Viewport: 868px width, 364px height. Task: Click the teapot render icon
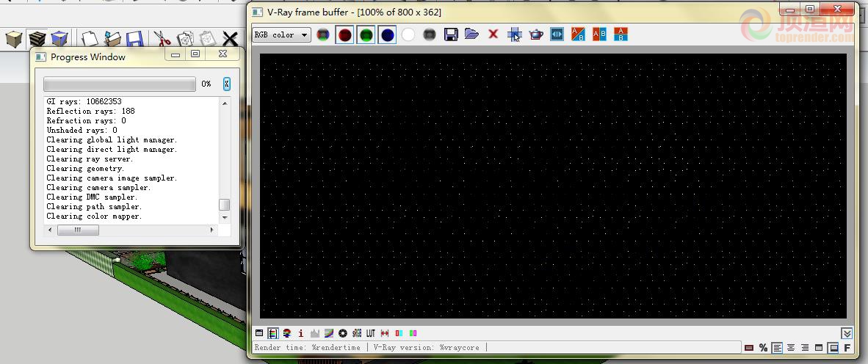[x=536, y=34]
